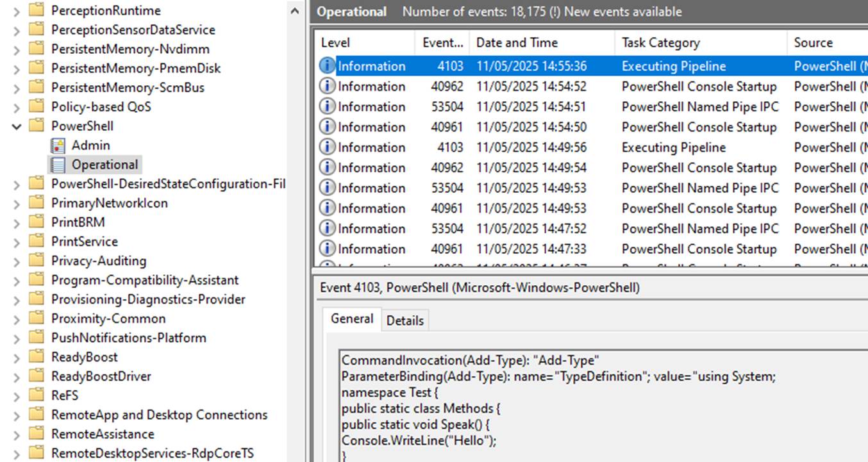Switch to the Details tab
Viewport: 868px width, 462px height.
pos(405,320)
